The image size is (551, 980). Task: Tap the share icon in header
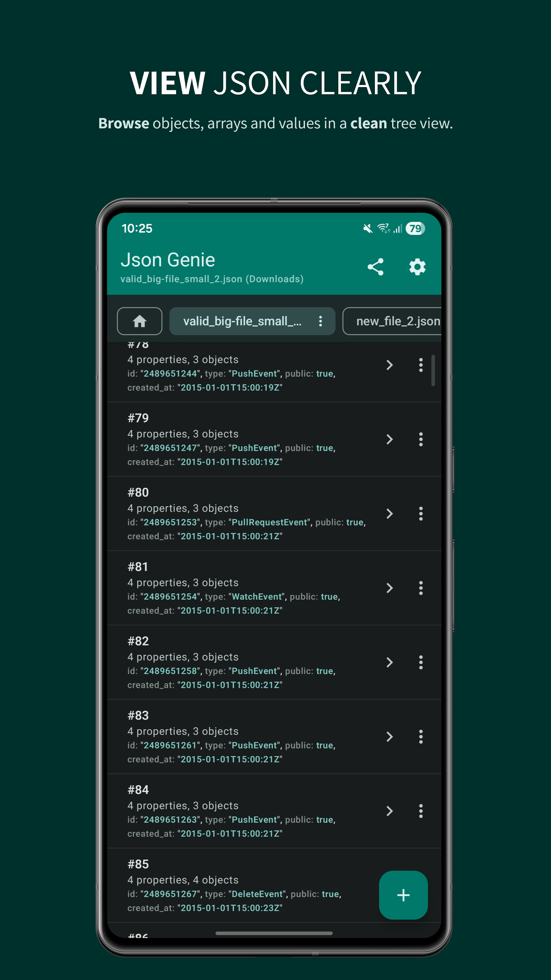[x=375, y=267]
